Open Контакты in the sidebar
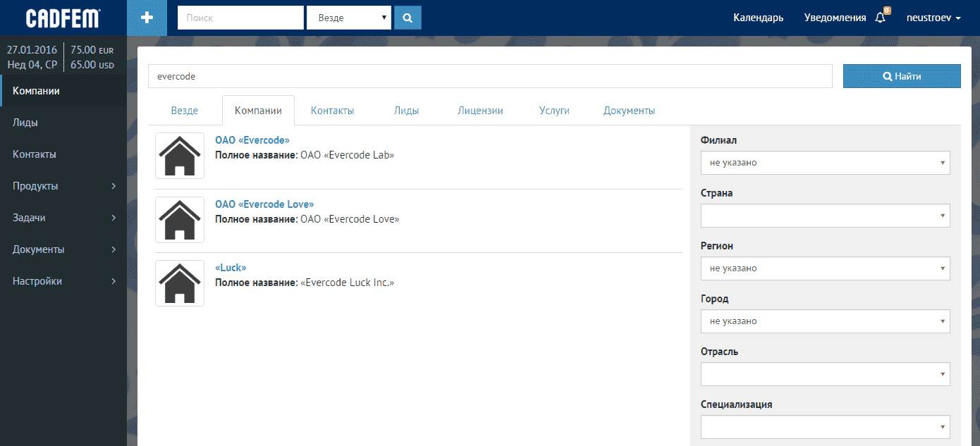This screenshot has height=446, width=980. point(63,154)
